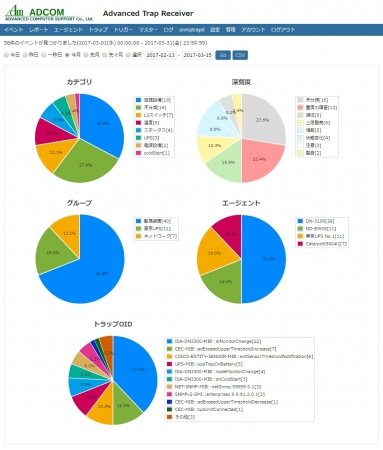Open the 設定 menu
This screenshot has height=450, width=383.
tap(215, 30)
